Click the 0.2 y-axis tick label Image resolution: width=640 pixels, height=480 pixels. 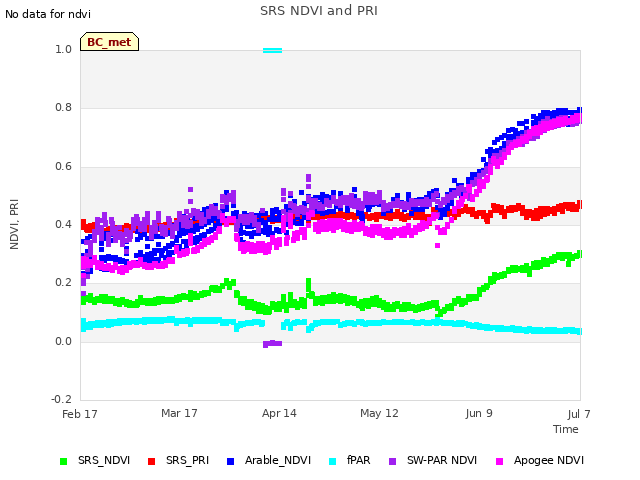point(63,282)
